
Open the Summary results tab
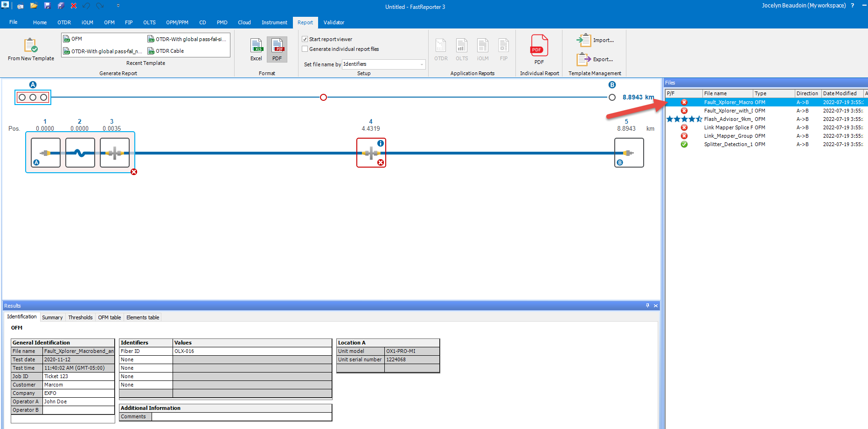(52, 317)
